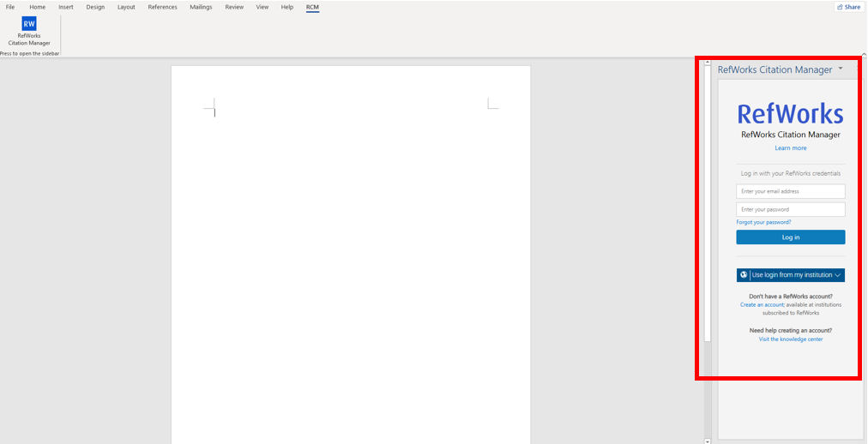Open the Review tab
This screenshot has height=444, width=868.
pos(234,7)
